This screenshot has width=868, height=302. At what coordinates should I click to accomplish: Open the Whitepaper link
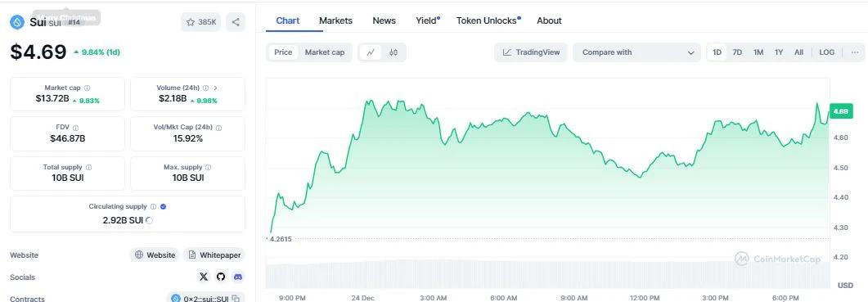coord(214,255)
